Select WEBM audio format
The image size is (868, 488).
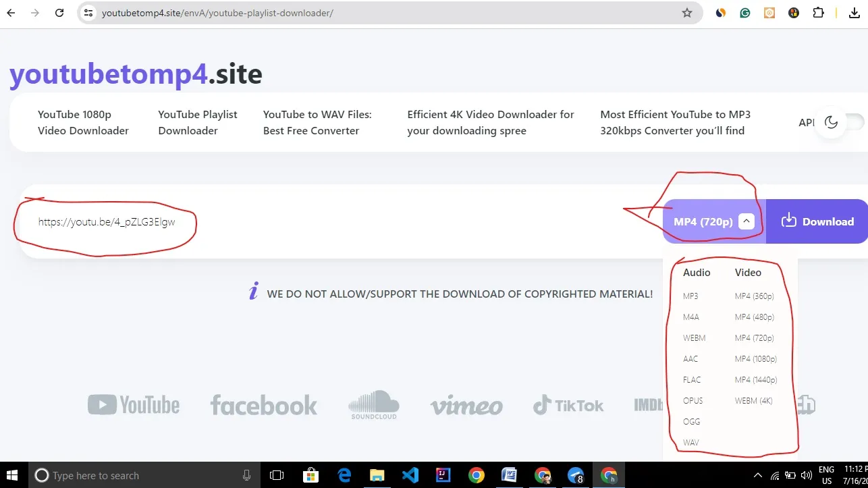click(694, 337)
